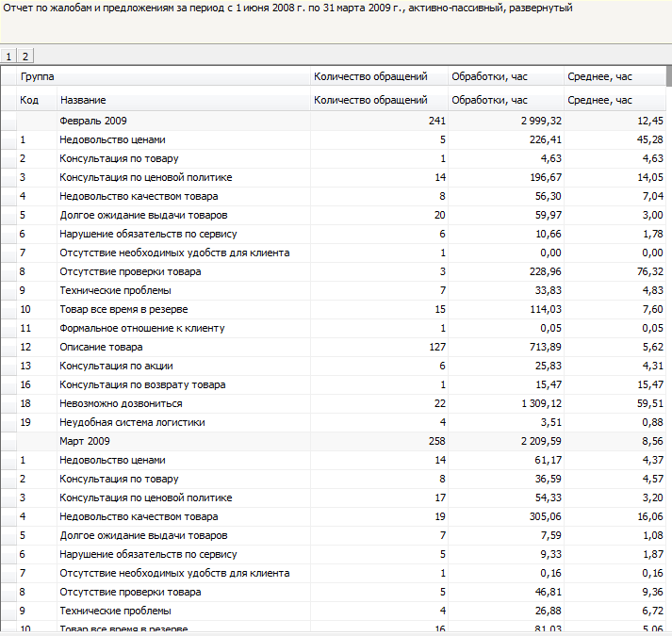Click the second-row Количество обращений subheader
672x636 pixels.
tap(379, 100)
